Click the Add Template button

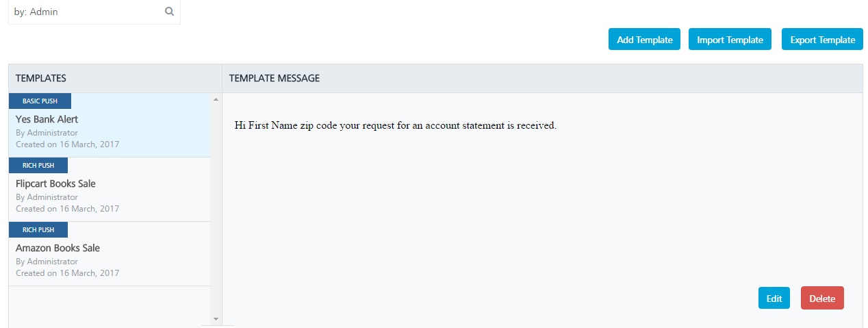tap(645, 40)
